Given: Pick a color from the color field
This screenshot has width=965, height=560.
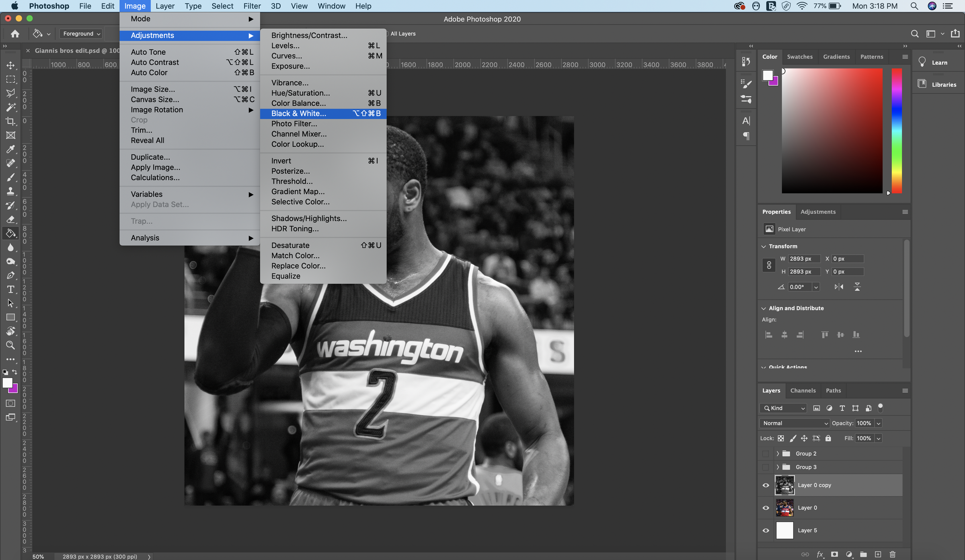Looking at the screenshot, I should pos(832,130).
